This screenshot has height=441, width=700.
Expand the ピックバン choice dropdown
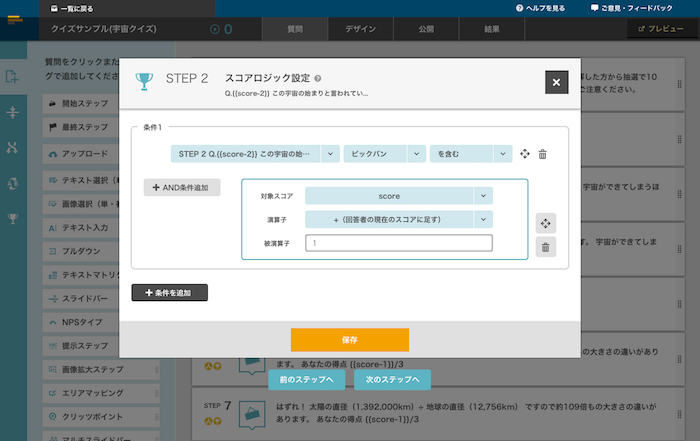click(383, 154)
